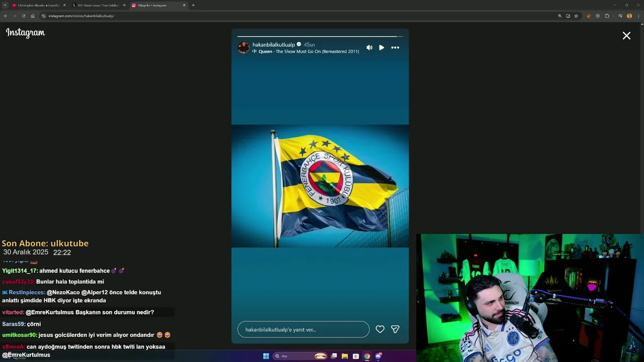Click the story progress bar
Screen dimensions: 644x362
320,36
